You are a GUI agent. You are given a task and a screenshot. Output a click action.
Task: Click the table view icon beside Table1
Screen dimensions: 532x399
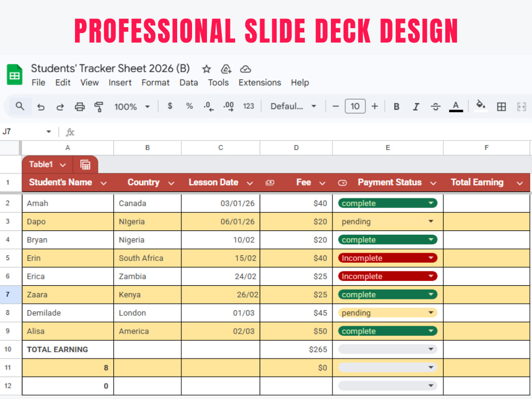point(85,165)
